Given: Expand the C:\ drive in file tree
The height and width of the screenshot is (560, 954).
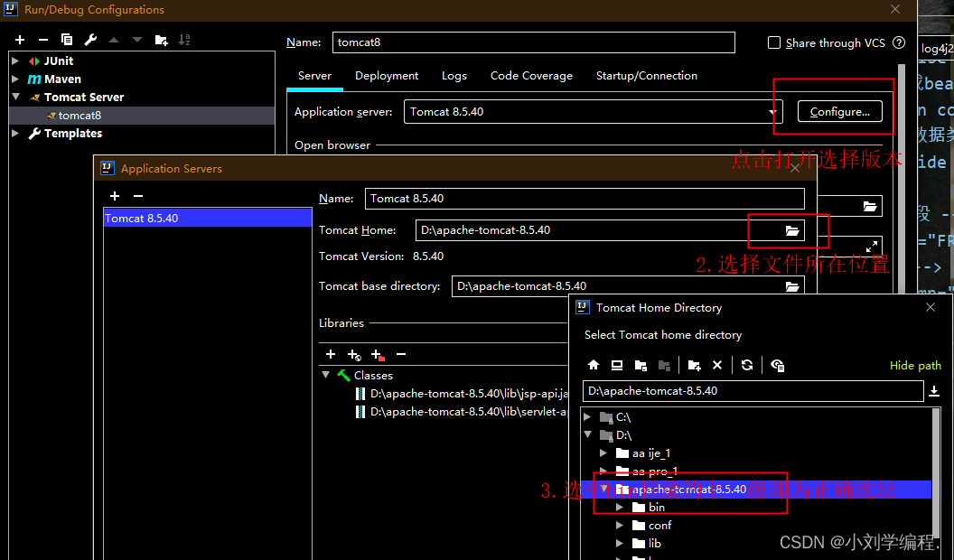Looking at the screenshot, I should (587, 416).
